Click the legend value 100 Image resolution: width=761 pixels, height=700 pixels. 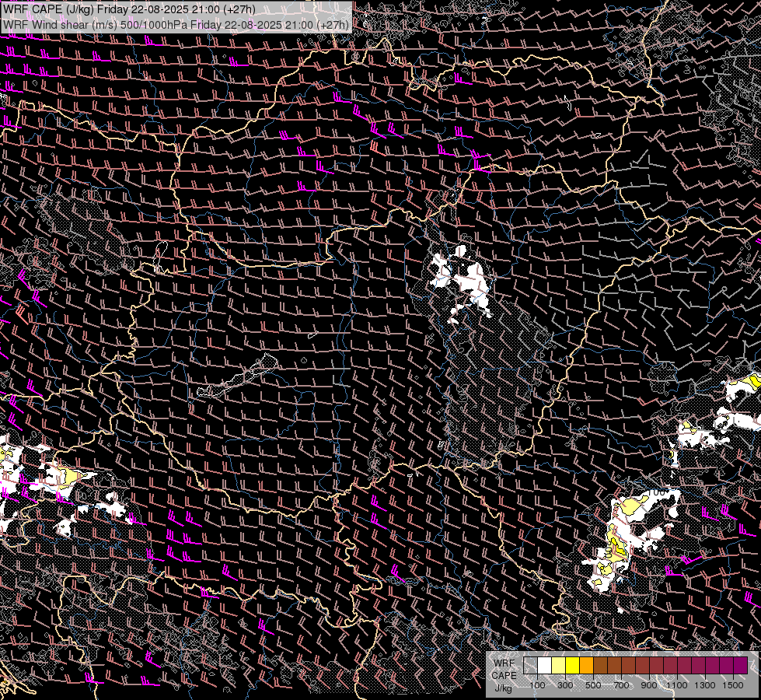tap(537, 685)
